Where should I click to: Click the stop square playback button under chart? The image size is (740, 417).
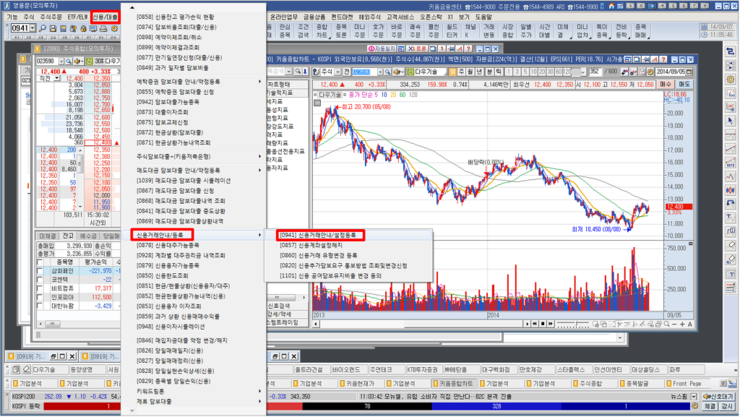tap(543, 324)
